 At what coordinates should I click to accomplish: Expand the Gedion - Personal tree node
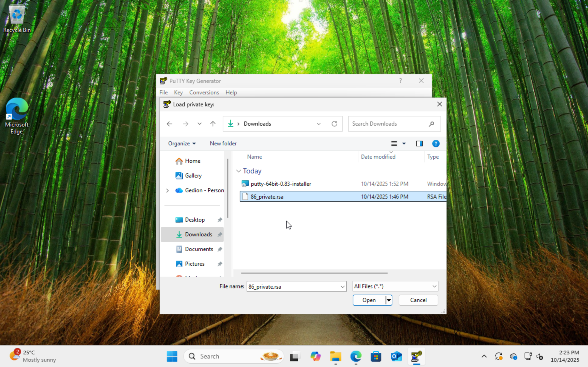coord(167,190)
